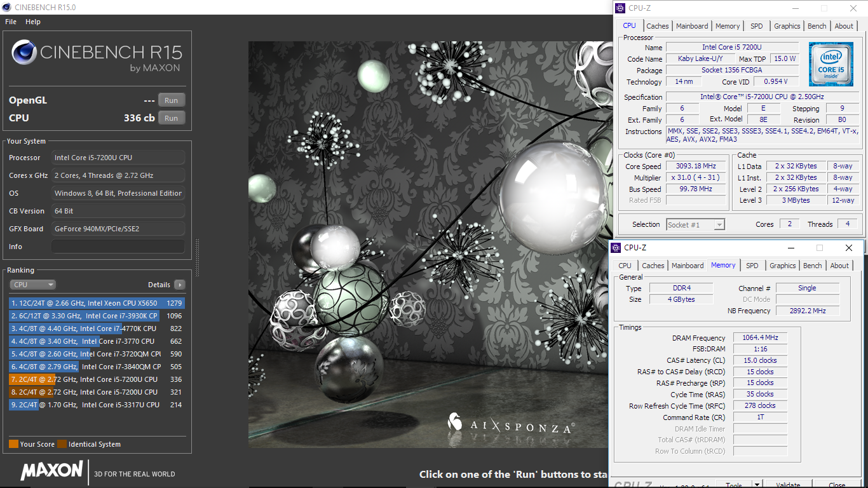Run the OpenGL benchmark
Viewport: 868px width, 488px height.
(172, 100)
